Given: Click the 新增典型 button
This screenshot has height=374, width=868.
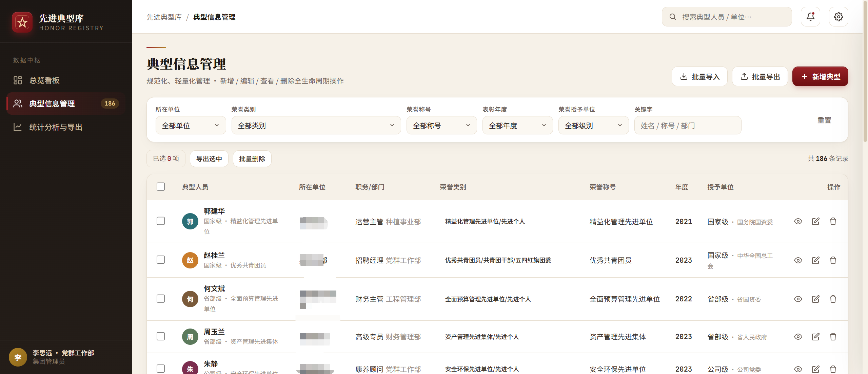Looking at the screenshot, I should pos(820,76).
